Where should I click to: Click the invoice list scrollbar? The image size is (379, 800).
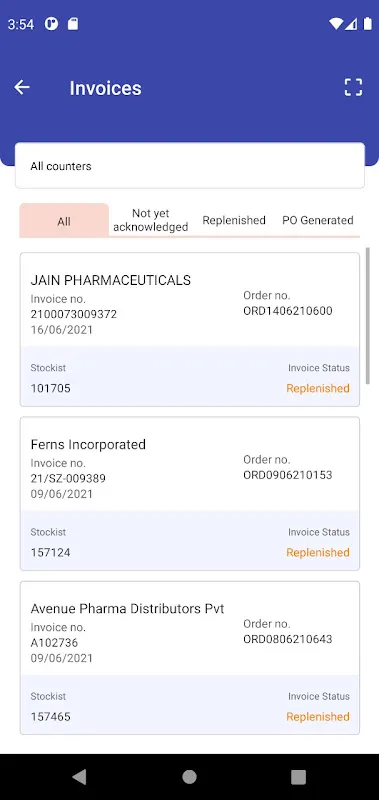368,316
